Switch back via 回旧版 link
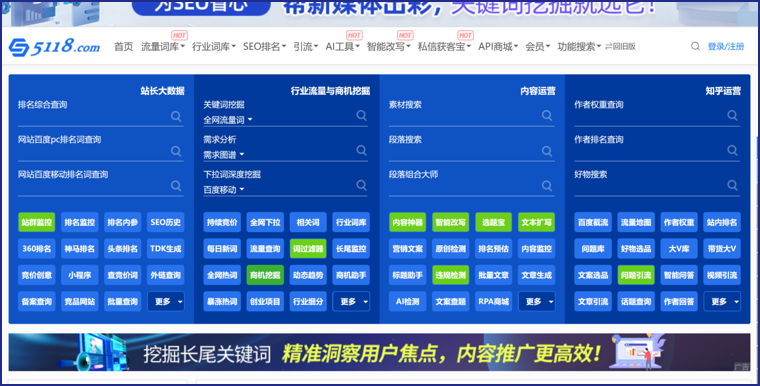The height and width of the screenshot is (386, 760). click(620, 47)
